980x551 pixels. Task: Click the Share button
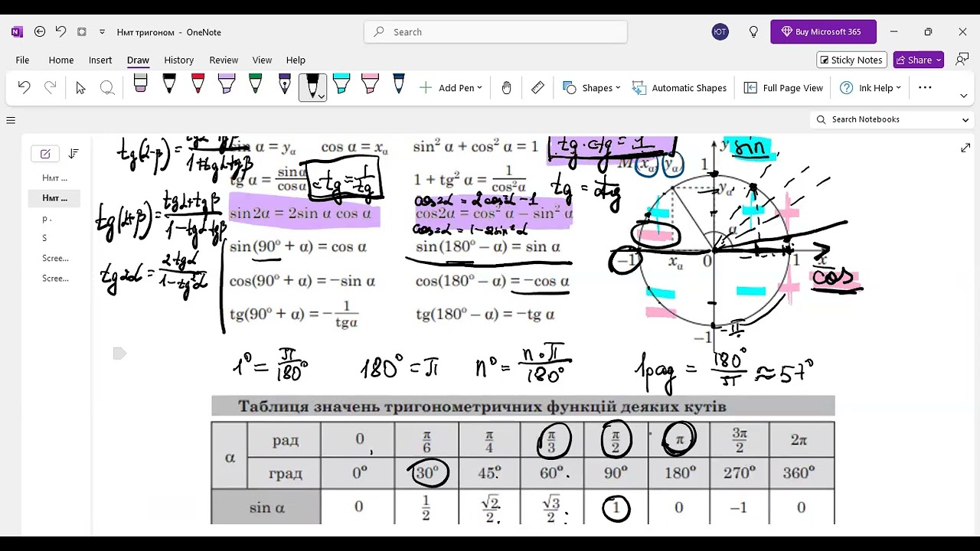pyautogui.click(x=919, y=60)
